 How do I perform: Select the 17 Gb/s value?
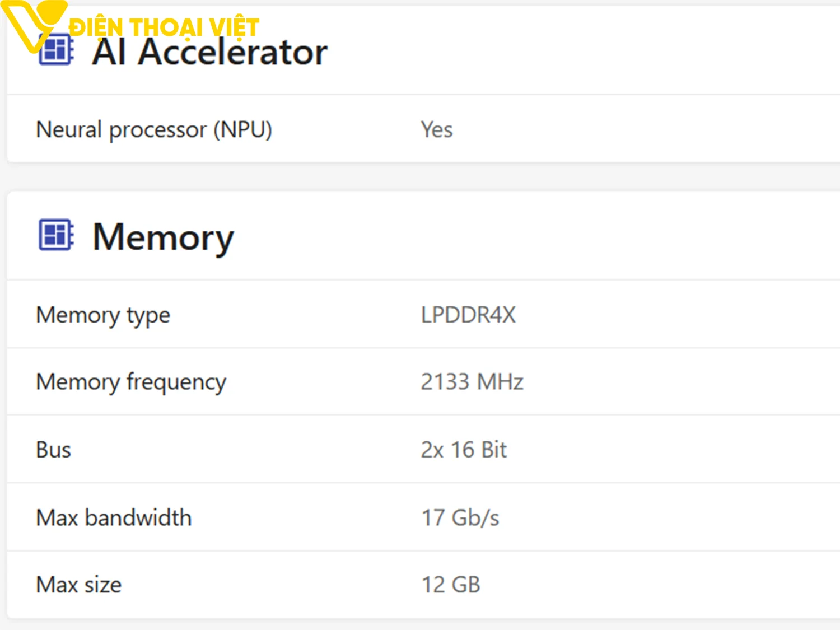[x=460, y=518]
